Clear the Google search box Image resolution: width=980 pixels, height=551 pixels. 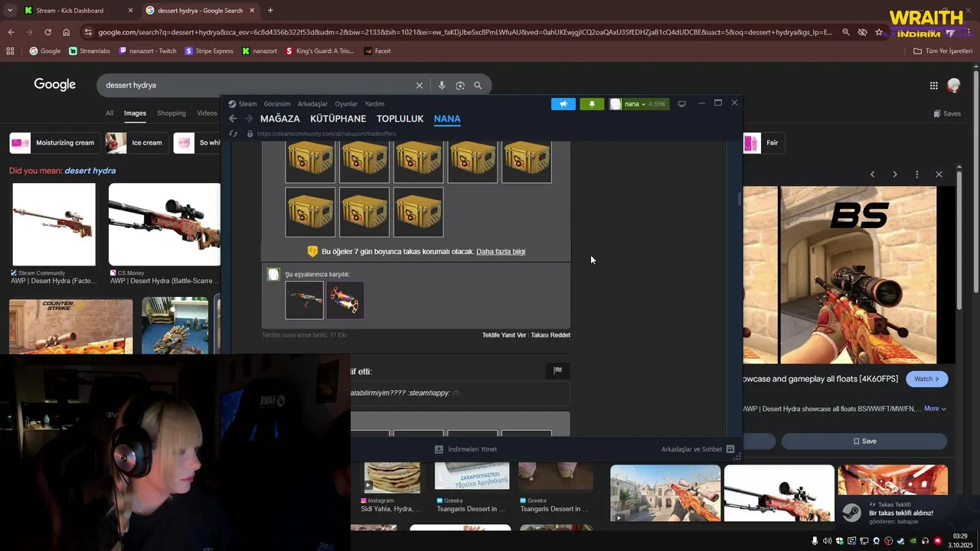[x=419, y=86]
